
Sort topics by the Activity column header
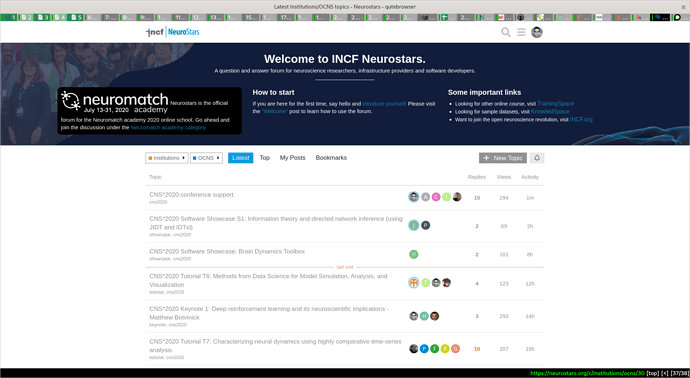pyautogui.click(x=530, y=177)
